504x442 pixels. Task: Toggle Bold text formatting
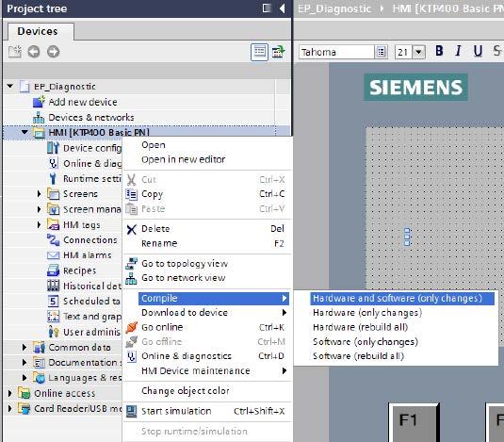(439, 51)
